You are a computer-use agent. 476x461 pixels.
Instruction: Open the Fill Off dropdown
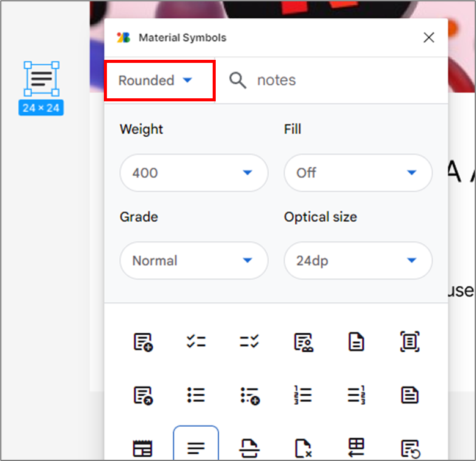(358, 173)
